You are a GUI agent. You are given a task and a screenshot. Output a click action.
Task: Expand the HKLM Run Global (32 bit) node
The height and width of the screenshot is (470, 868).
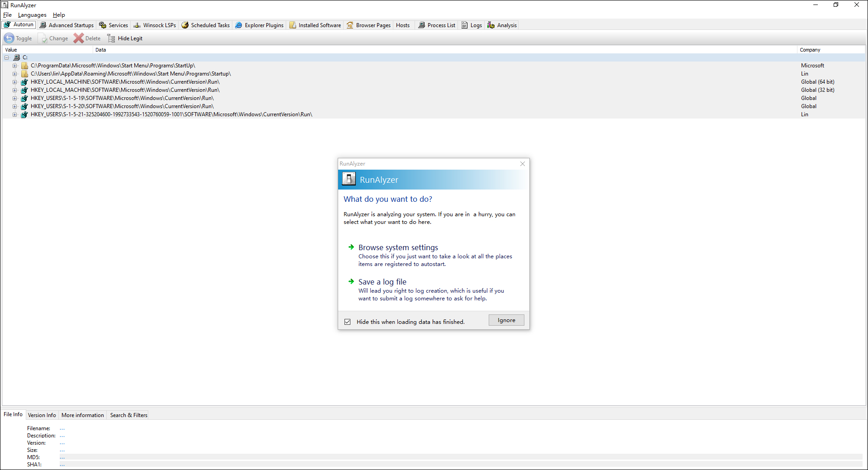click(15, 90)
